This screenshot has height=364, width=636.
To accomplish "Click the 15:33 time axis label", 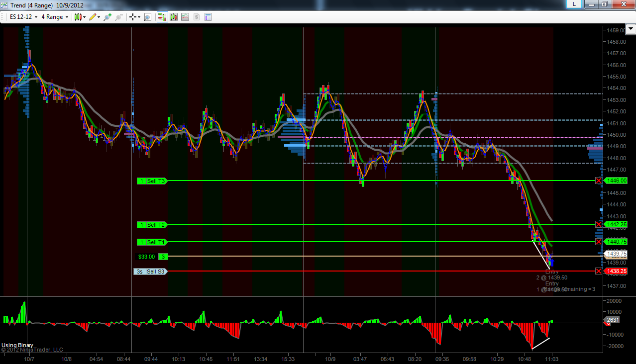I will click(x=288, y=359).
